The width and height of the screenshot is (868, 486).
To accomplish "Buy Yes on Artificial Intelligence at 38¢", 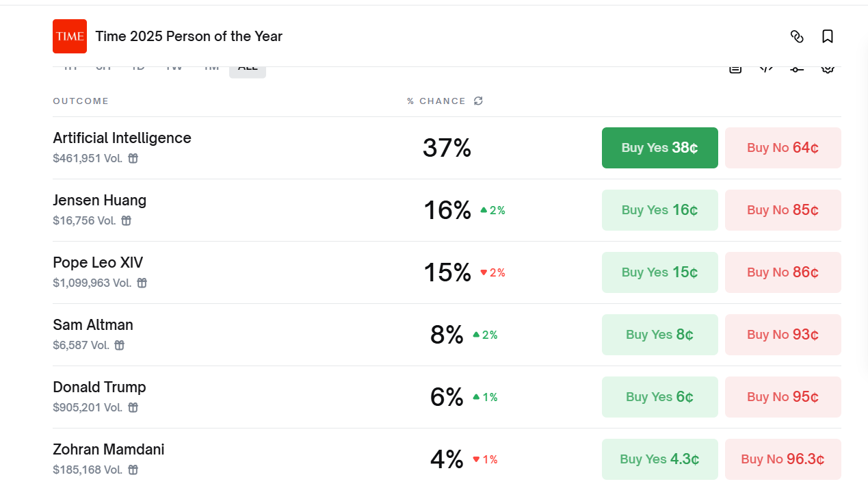I will click(x=659, y=148).
